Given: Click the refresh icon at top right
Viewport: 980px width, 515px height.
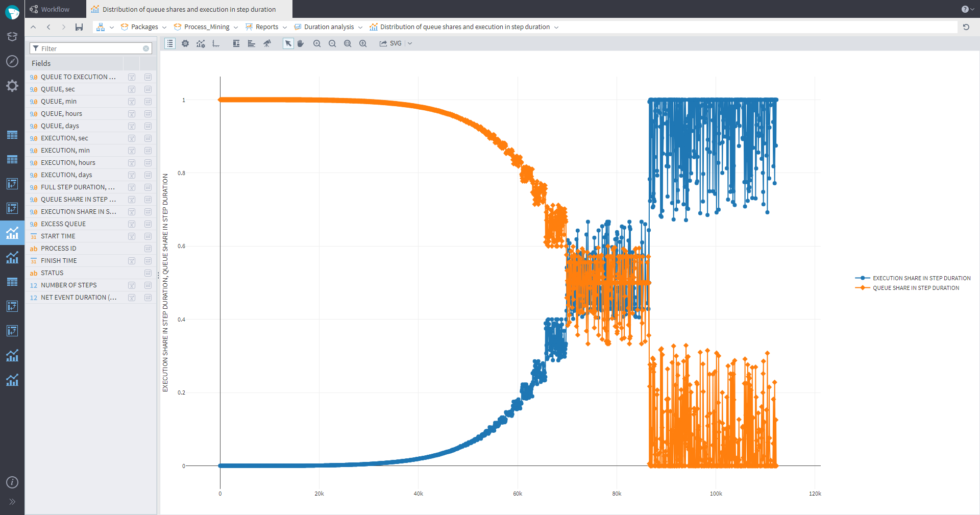Looking at the screenshot, I should [966, 27].
